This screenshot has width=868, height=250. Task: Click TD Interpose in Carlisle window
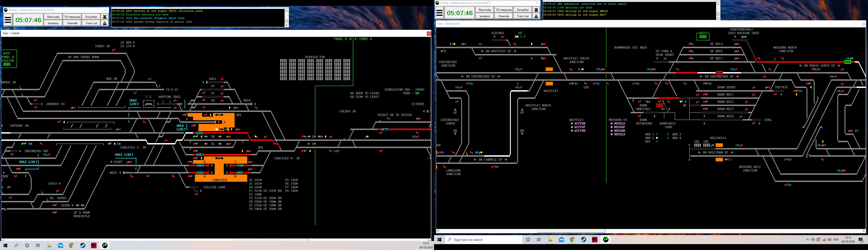click(x=72, y=17)
